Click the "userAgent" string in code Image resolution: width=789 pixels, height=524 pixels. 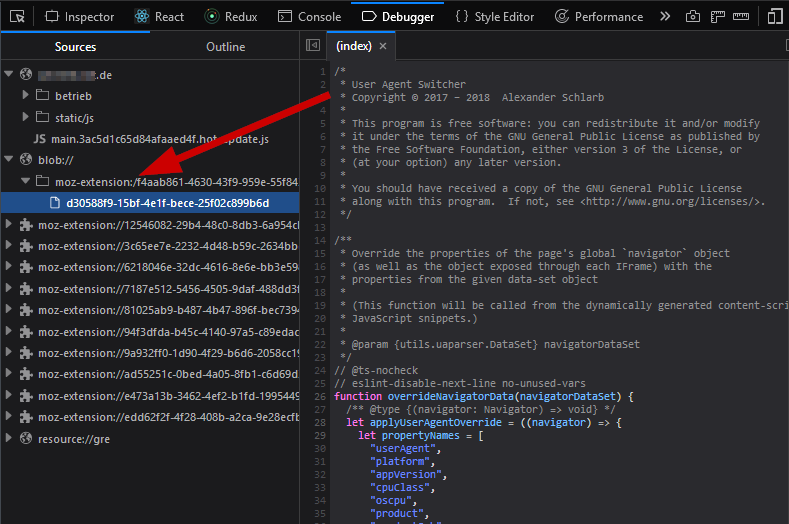tap(403, 448)
